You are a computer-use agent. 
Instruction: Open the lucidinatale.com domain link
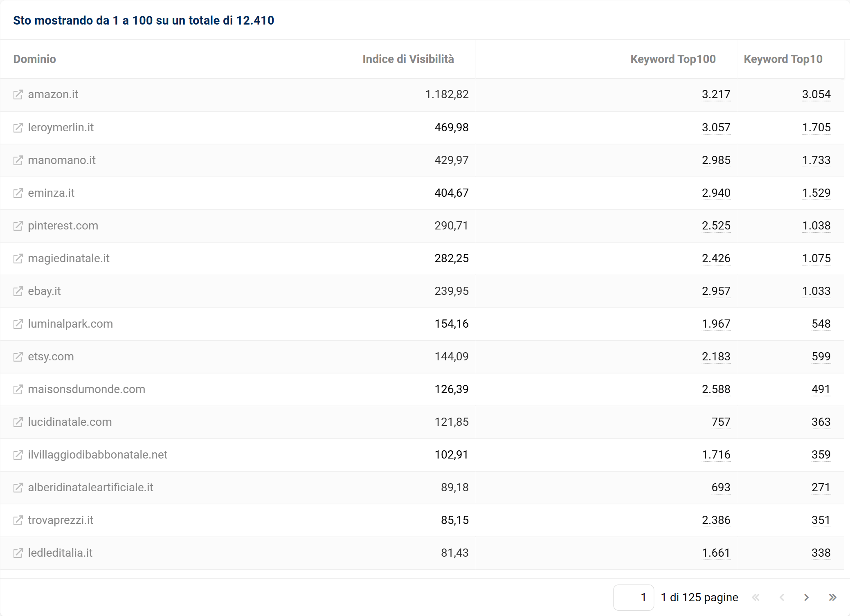(70, 422)
